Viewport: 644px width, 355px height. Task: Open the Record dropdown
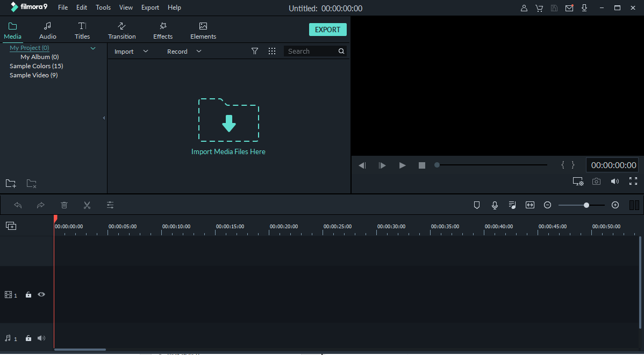click(x=184, y=52)
